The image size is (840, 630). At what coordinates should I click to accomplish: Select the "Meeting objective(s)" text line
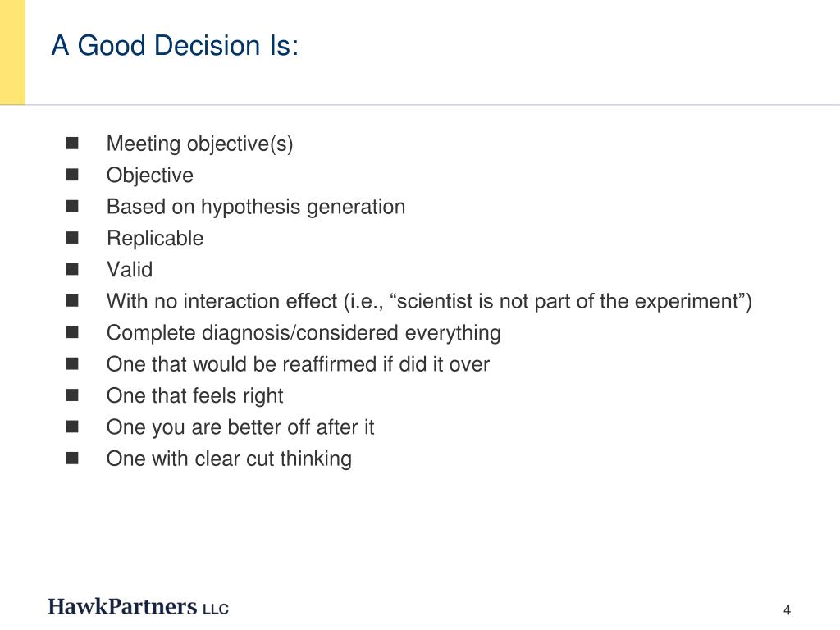tap(200, 144)
